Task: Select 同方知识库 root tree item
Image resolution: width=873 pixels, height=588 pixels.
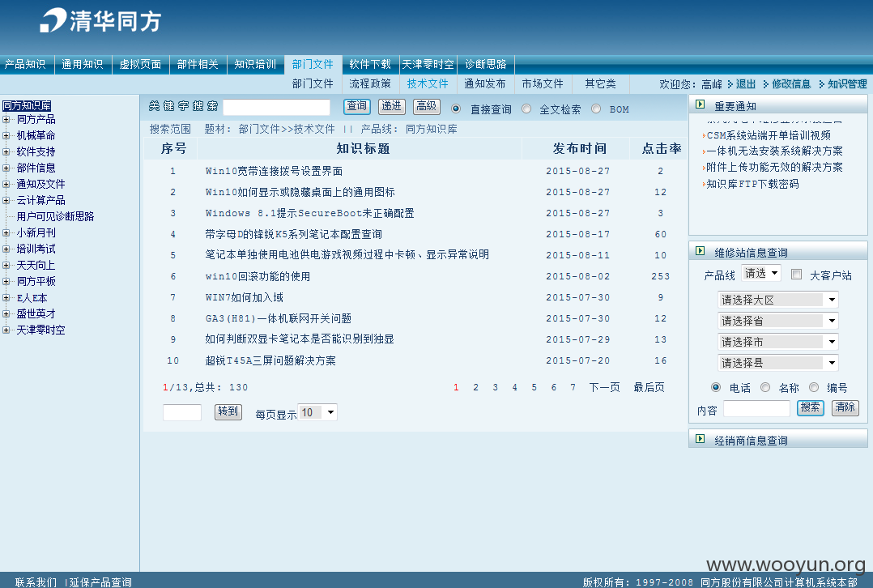Action: (x=27, y=105)
